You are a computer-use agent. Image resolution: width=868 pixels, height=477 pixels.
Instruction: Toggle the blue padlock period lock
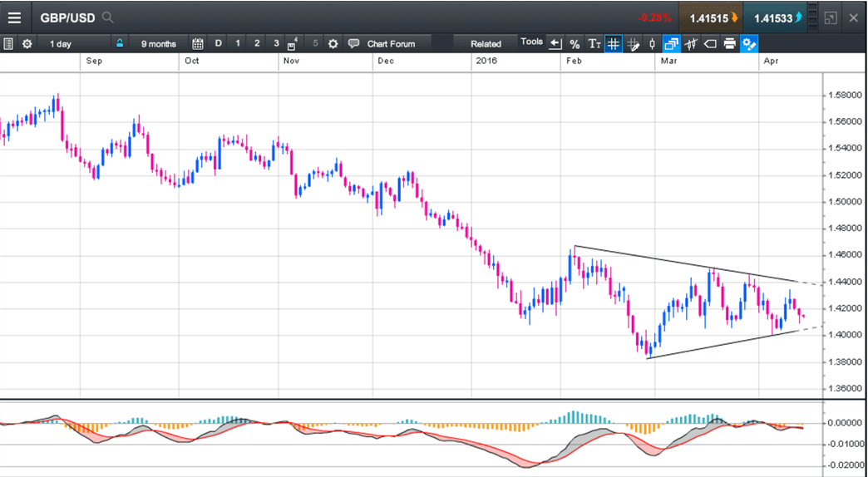[x=120, y=44]
